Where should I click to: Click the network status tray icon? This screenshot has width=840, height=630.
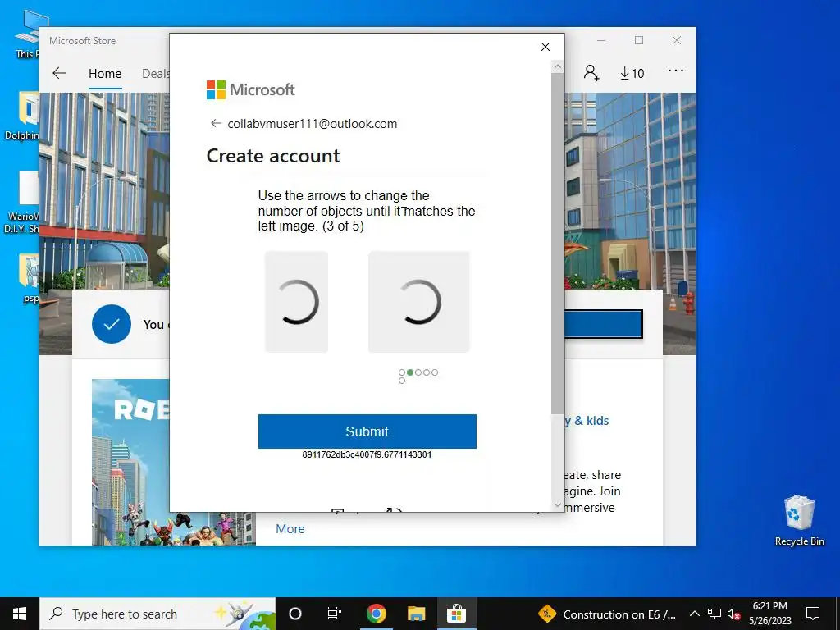714,614
